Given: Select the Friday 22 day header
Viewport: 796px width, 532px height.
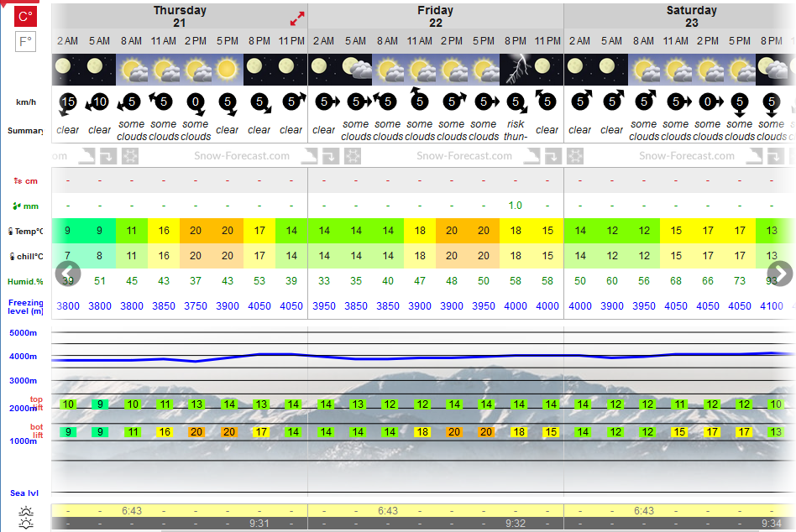Looking at the screenshot, I should (436, 17).
